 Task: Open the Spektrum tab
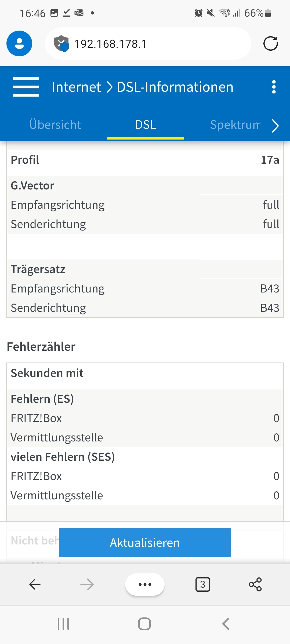coord(235,125)
